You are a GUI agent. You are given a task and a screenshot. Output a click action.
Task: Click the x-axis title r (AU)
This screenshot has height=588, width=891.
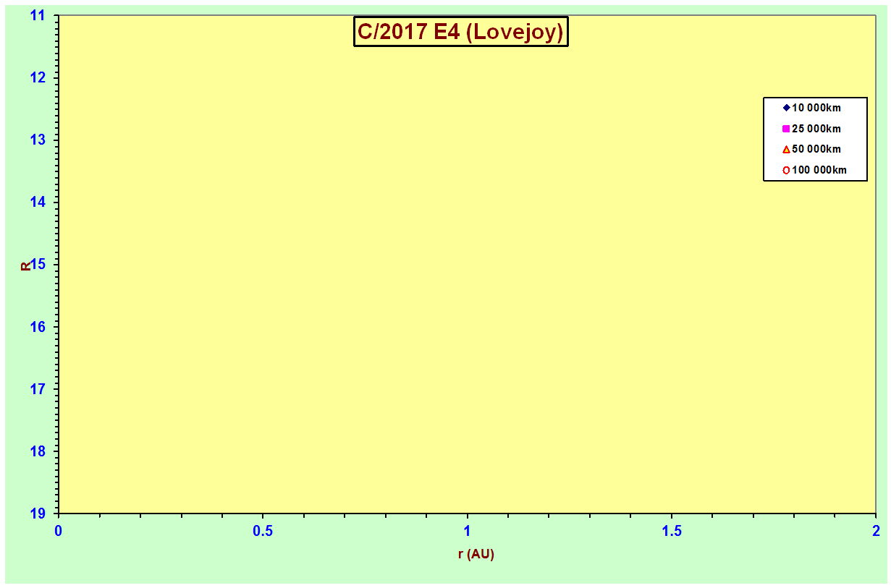click(x=476, y=555)
